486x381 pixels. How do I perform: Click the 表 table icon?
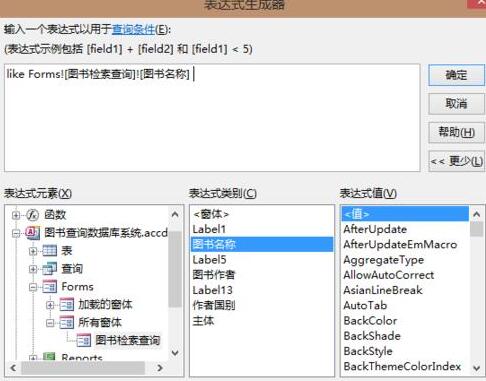click(50, 250)
